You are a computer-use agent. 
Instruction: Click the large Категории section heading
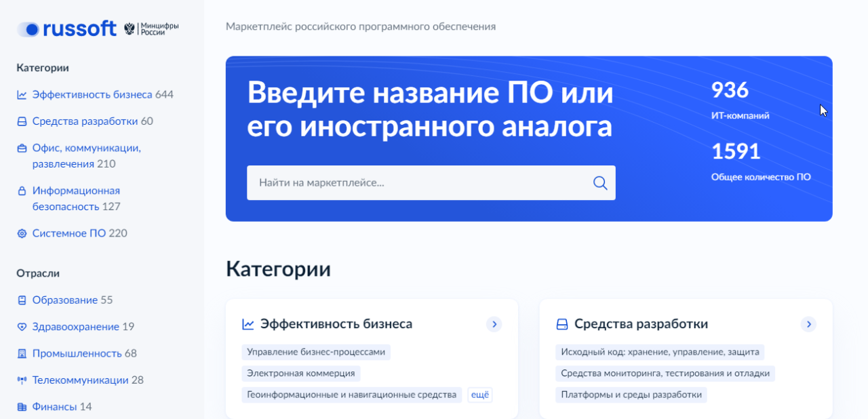click(x=279, y=269)
